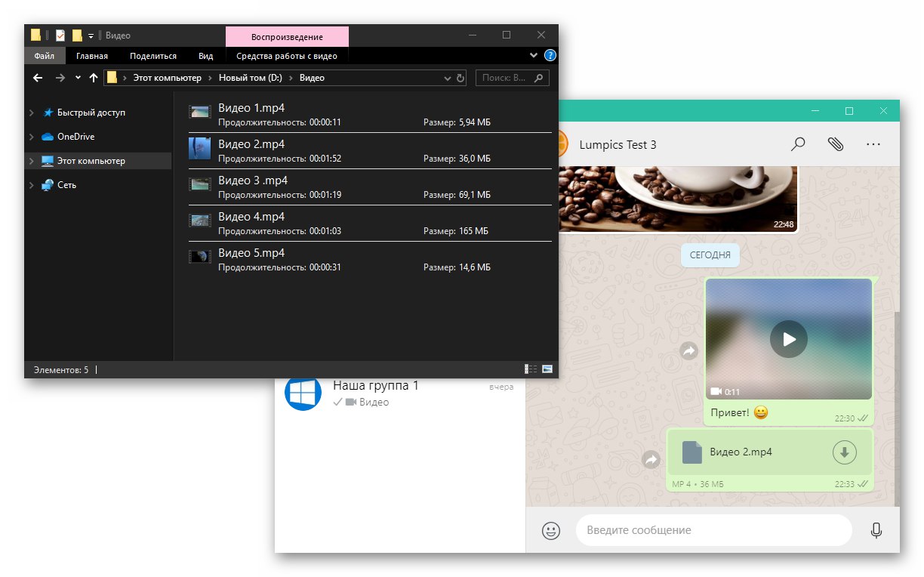Click the Видео 1.mp4 thumbnail icon
Image resolution: width=924 pixels, height=577 pixels.
point(199,112)
